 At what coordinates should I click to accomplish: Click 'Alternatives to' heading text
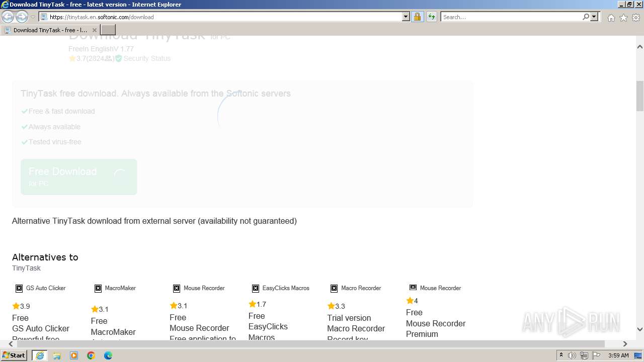click(45, 257)
